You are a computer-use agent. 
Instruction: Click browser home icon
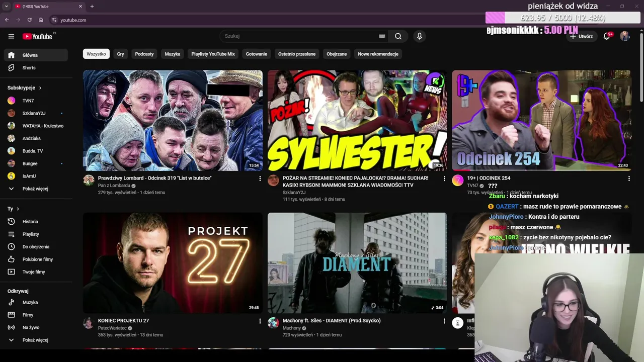click(41, 20)
